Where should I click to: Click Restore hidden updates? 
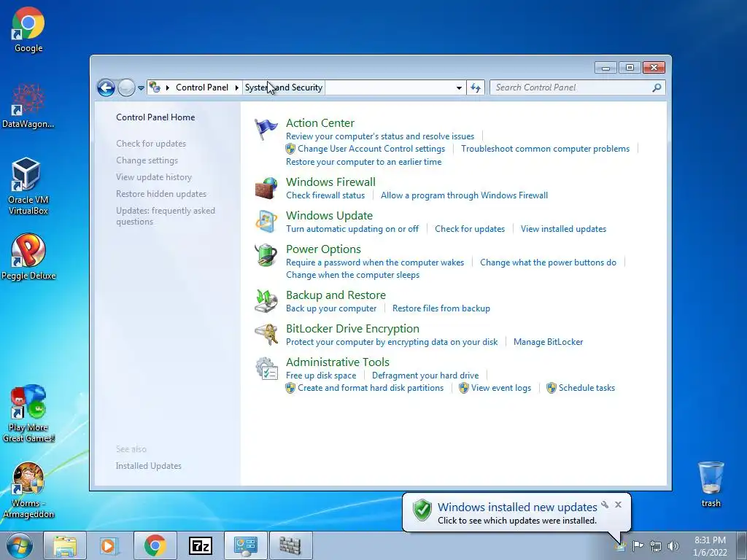click(x=161, y=194)
